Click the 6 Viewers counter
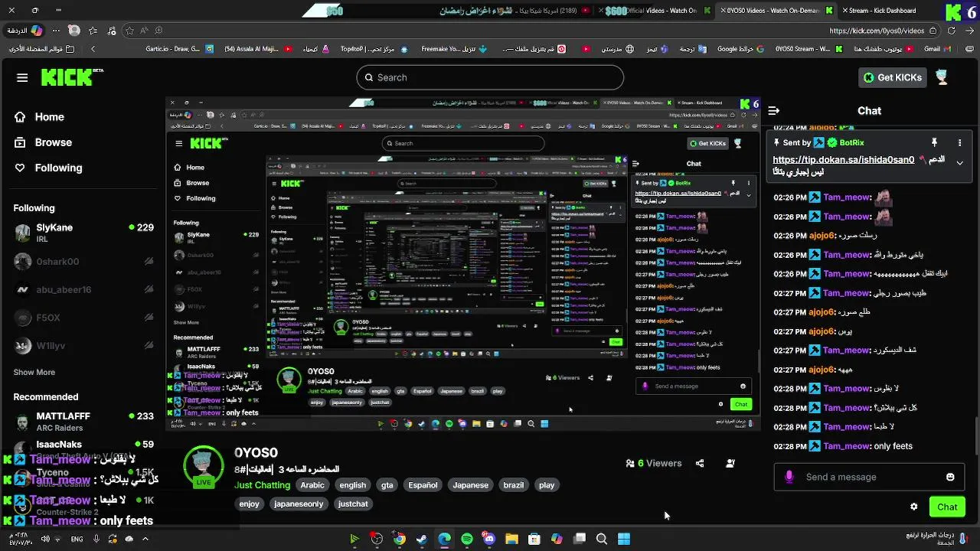The image size is (980, 551). click(654, 463)
